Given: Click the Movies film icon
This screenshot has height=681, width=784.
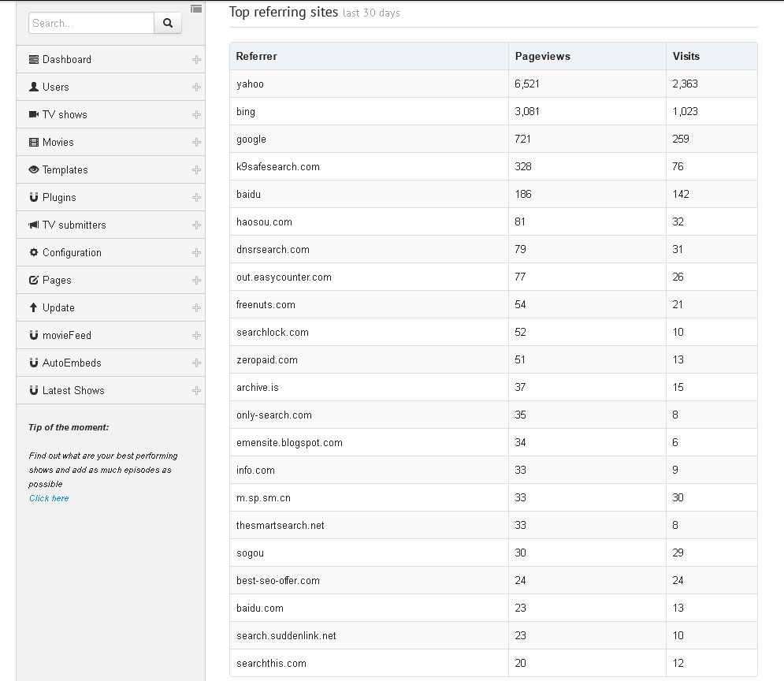Looking at the screenshot, I should coord(34,142).
